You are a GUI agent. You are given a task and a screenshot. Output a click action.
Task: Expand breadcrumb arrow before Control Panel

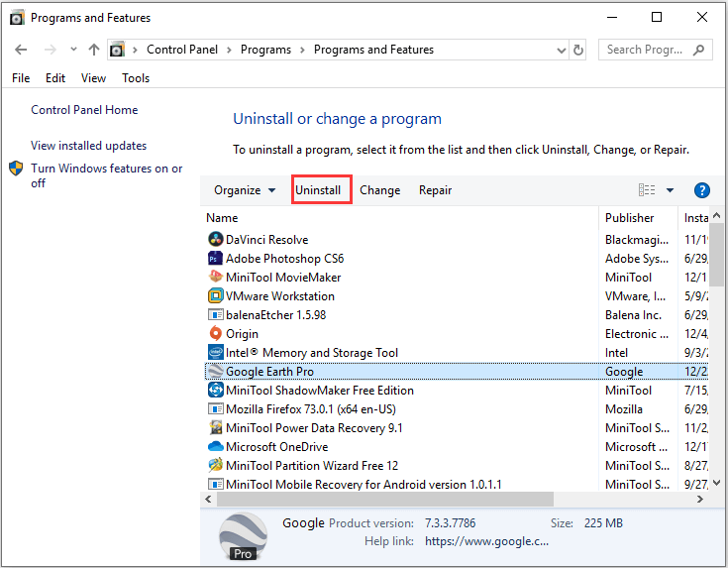[x=135, y=50]
